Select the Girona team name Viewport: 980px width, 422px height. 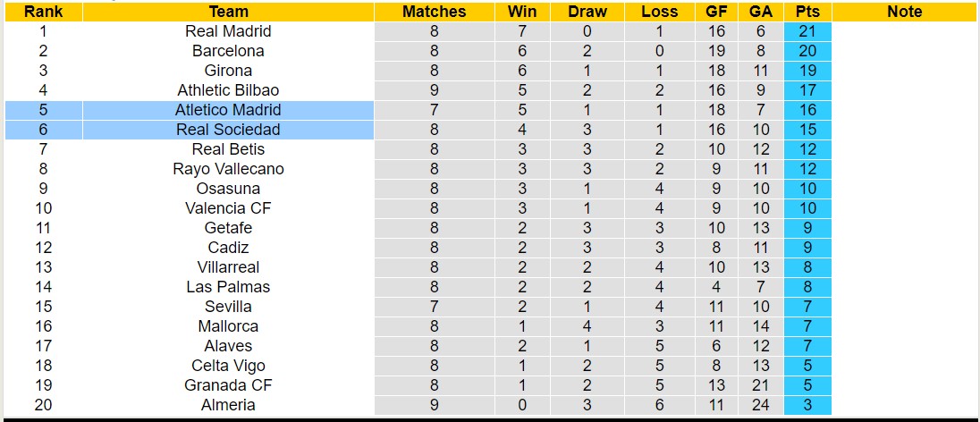coord(228,71)
